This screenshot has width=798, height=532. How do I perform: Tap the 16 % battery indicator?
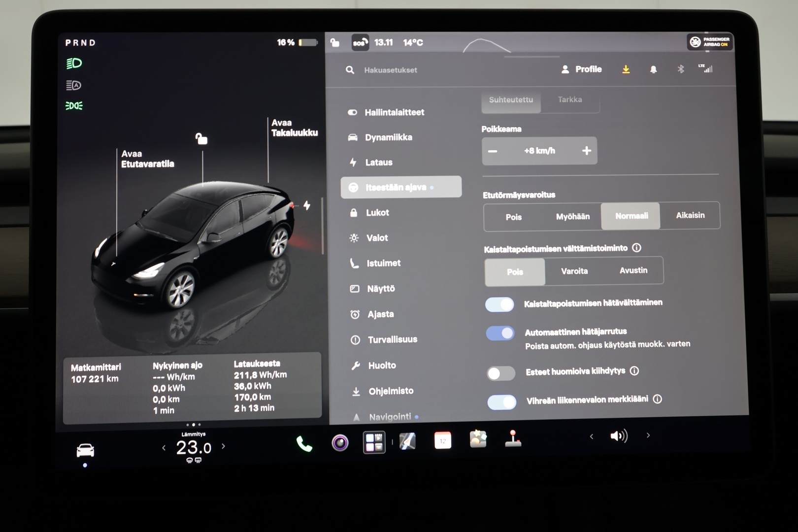pos(297,42)
